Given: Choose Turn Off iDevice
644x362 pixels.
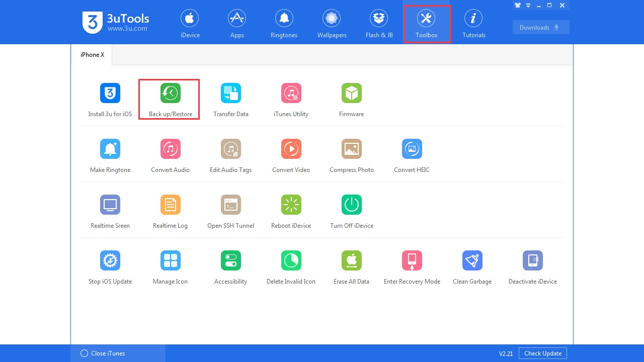Looking at the screenshot, I should 352,212.
